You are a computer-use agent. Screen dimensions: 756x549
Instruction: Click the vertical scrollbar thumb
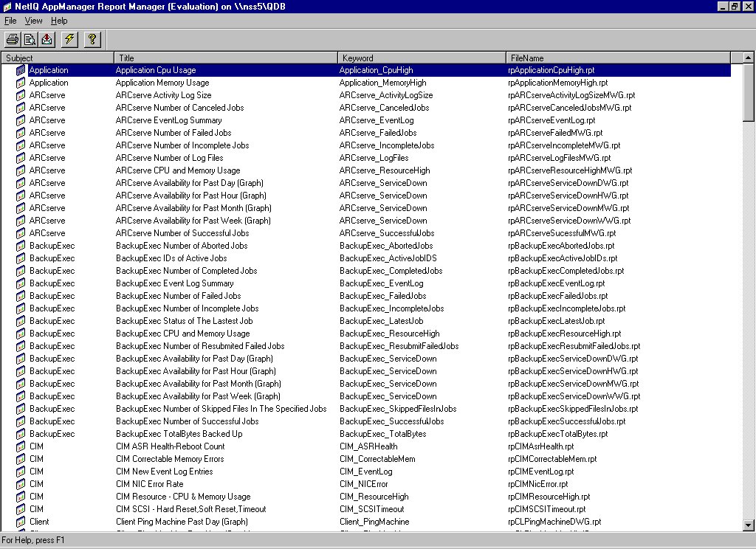pos(749,92)
